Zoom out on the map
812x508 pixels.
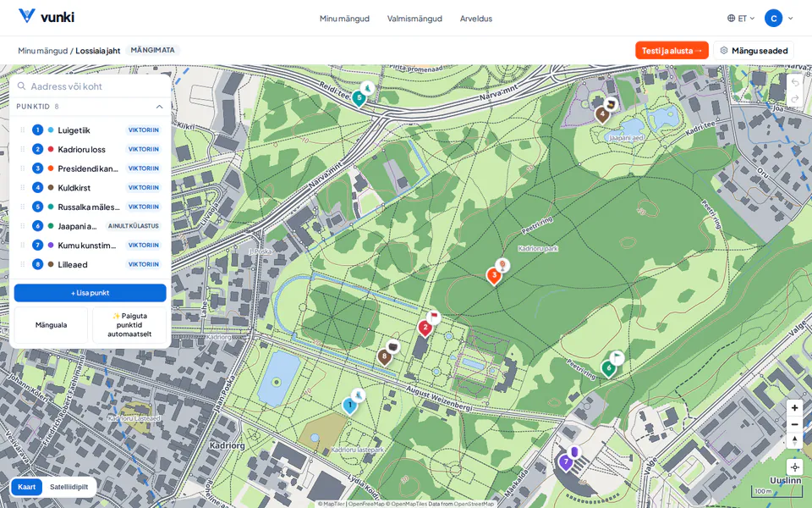click(x=794, y=424)
